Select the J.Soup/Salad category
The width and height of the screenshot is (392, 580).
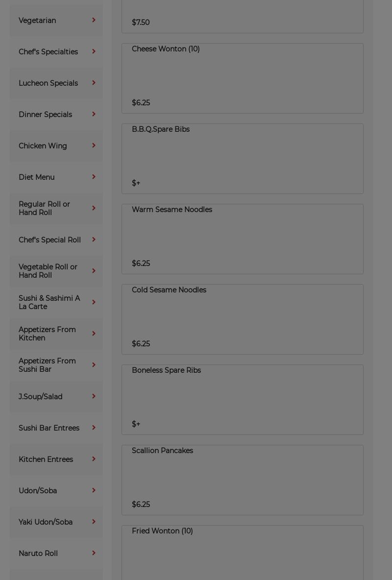[x=40, y=397]
